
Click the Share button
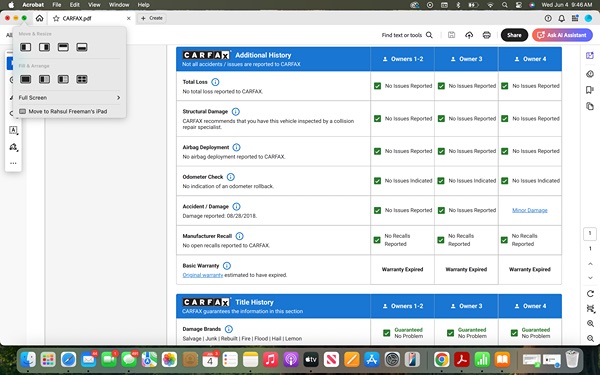(514, 35)
